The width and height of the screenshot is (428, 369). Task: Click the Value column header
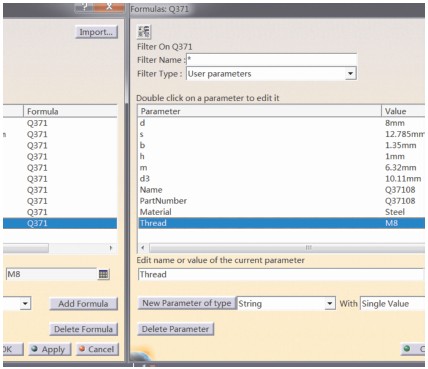tap(403, 111)
